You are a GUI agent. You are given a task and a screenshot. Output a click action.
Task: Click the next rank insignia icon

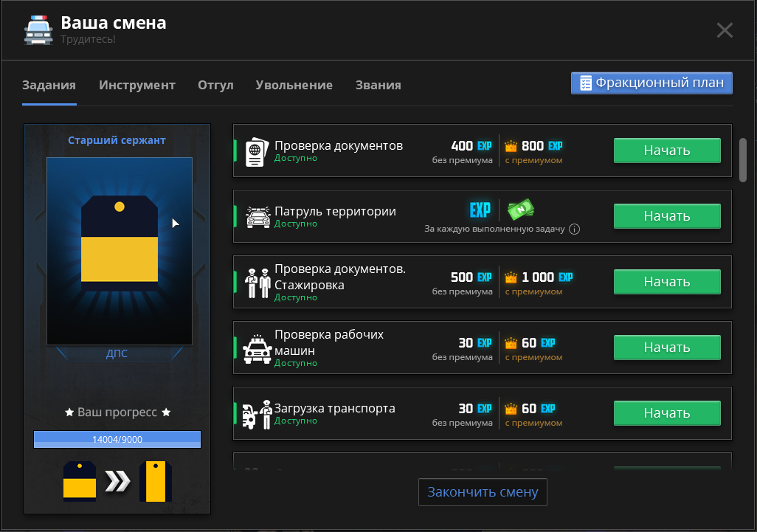click(x=156, y=481)
